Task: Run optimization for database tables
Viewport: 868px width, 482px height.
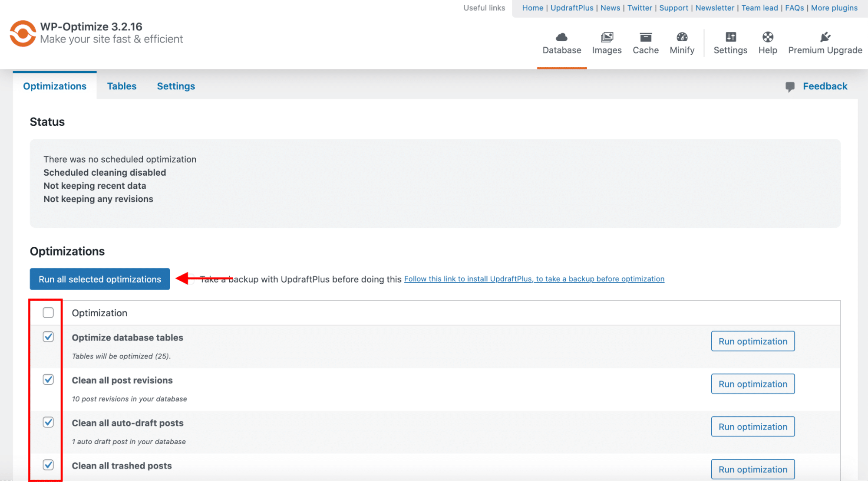Action: point(752,341)
